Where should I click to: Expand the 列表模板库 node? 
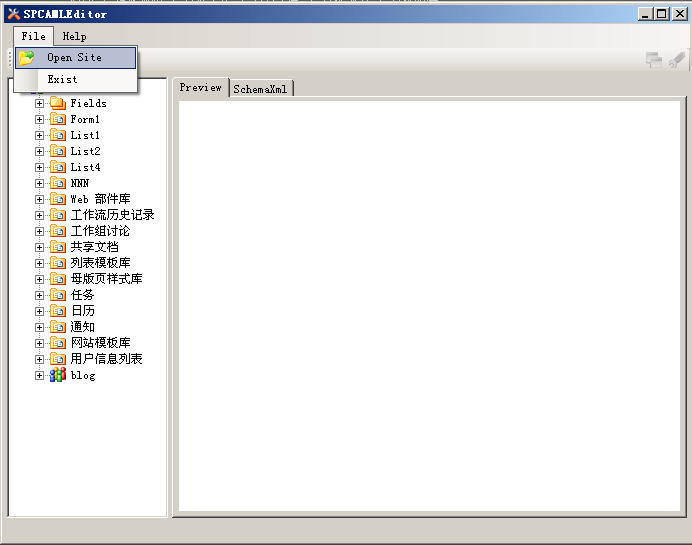pyautogui.click(x=39, y=263)
